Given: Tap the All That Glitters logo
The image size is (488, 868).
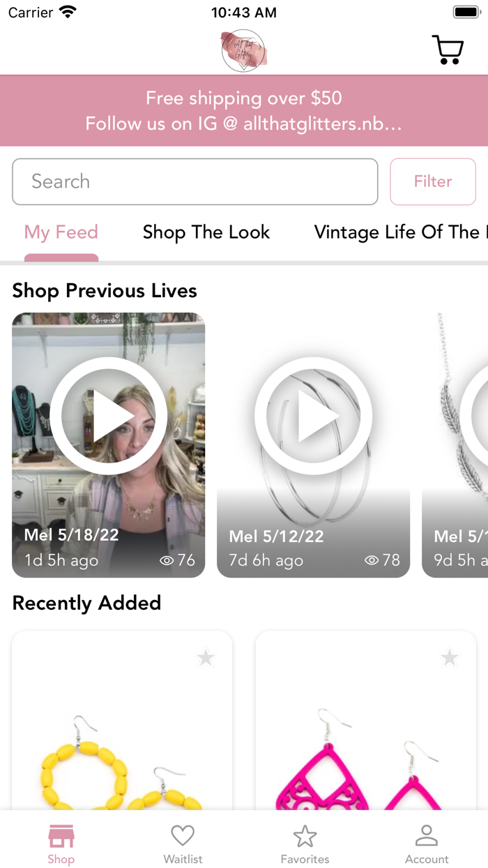Looking at the screenshot, I should [x=243, y=50].
